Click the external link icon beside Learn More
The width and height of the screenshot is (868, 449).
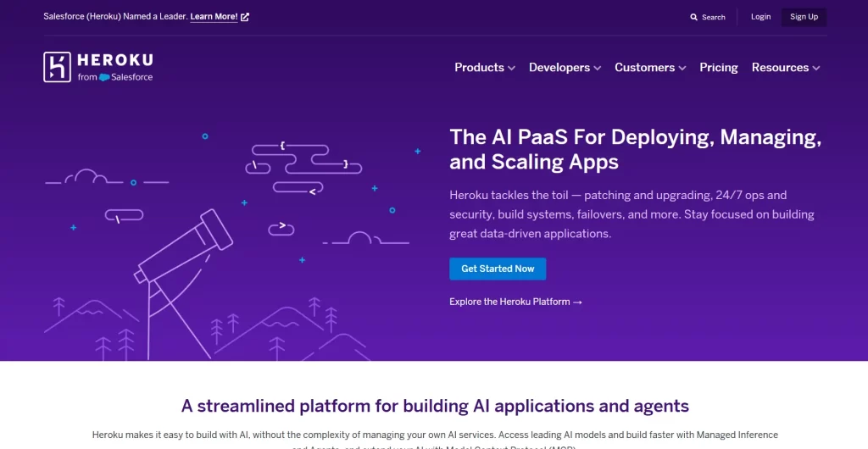coord(245,17)
